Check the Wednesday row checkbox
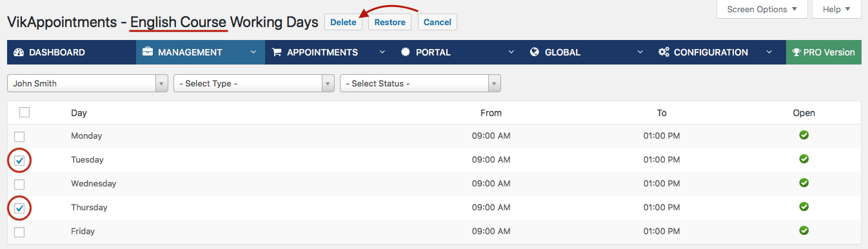 pos(20,184)
